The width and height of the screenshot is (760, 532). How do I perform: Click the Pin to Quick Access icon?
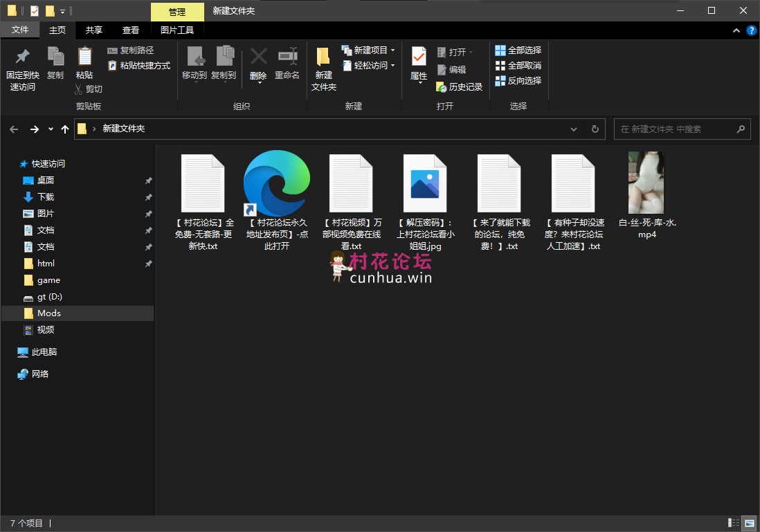click(22, 57)
